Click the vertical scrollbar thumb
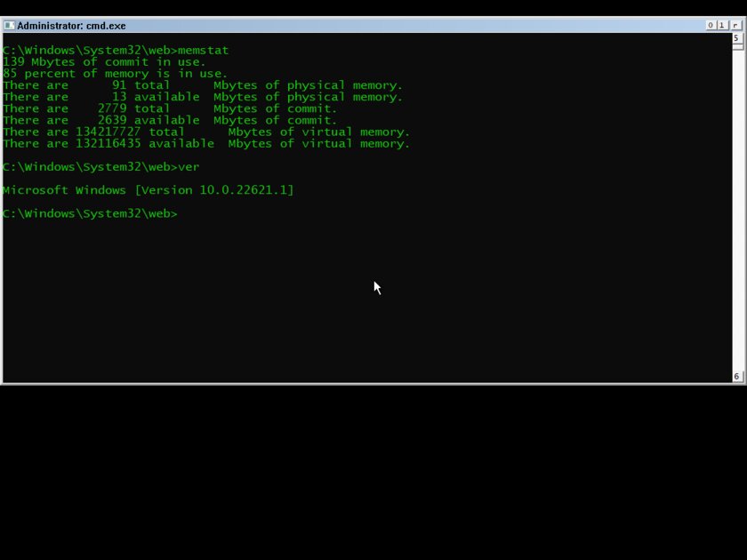Image resolution: width=747 pixels, height=560 pixels. point(737,46)
